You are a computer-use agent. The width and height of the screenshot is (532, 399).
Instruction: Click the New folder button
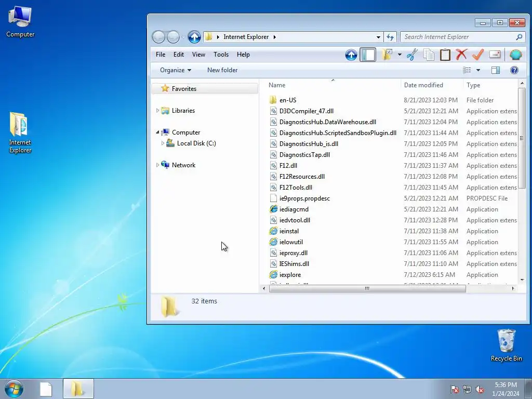[x=222, y=70]
